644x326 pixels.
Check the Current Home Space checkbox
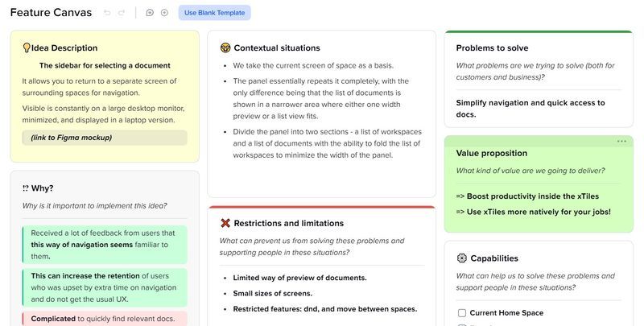tap(462, 313)
